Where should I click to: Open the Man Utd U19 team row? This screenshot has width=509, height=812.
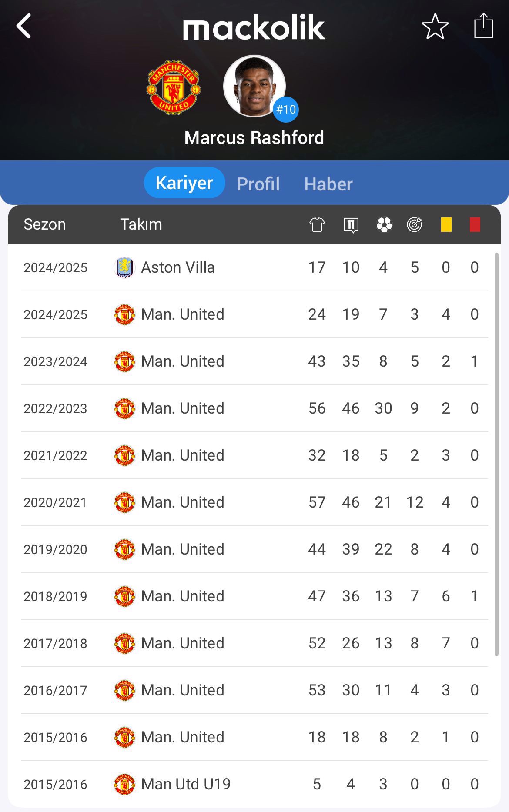click(254, 784)
